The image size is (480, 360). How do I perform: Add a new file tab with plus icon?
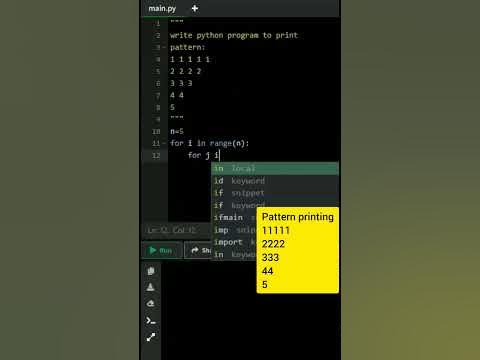pos(195,8)
